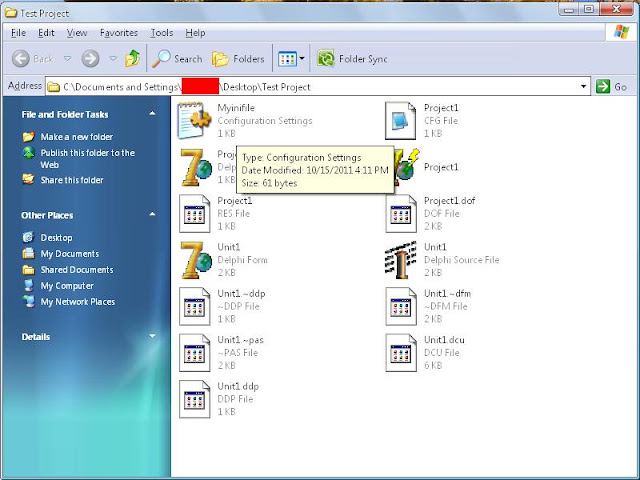This screenshot has height=480, width=640.
Task: Select the Unit1.dcu file icon
Action: tap(401, 353)
